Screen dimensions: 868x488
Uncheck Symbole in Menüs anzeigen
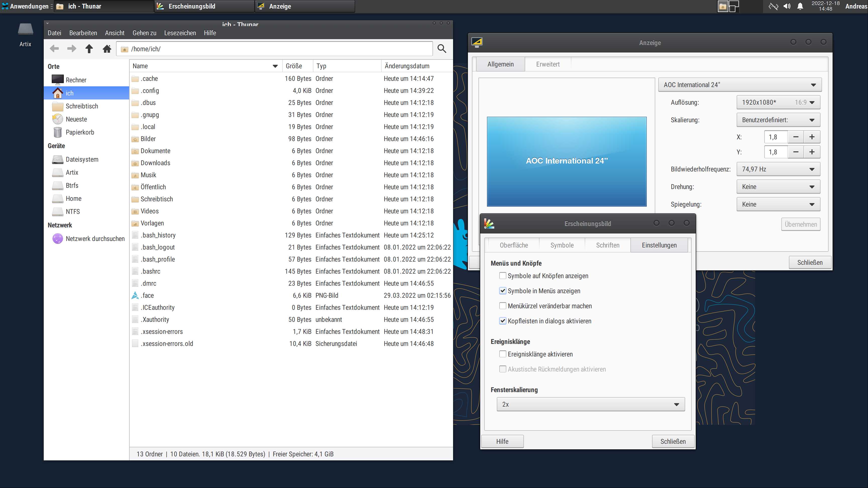pyautogui.click(x=502, y=291)
